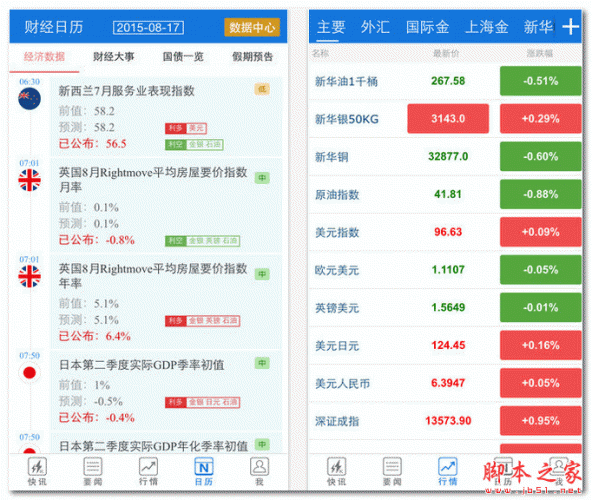This screenshot has height=500, width=592.
Task: Click +0.95% change button for 深证成指
Action: [x=541, y=421]
